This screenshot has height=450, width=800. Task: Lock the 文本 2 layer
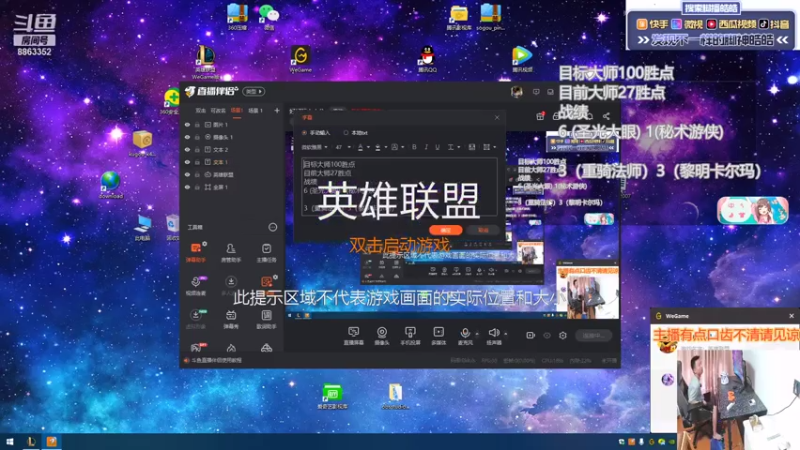point(197,149)
